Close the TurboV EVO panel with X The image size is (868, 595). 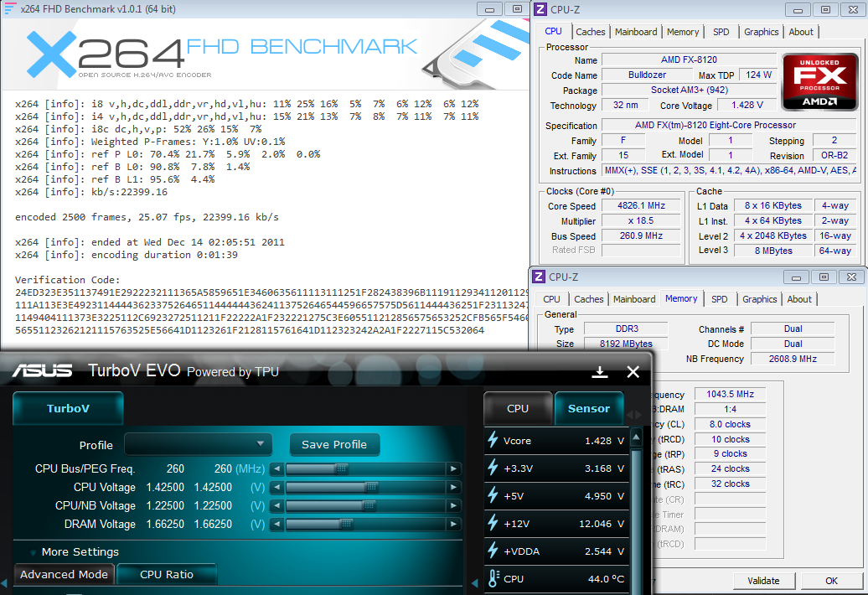633,372
